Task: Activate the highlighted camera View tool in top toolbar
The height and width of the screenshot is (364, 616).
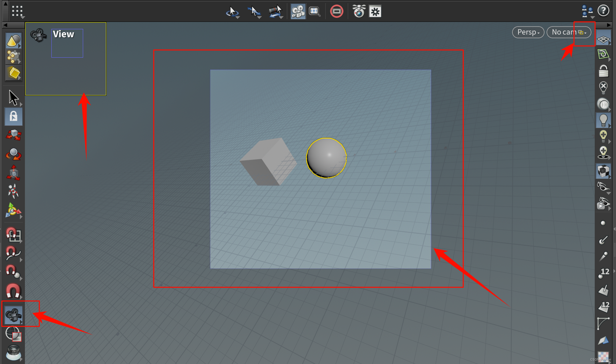Action: [298, 12]
